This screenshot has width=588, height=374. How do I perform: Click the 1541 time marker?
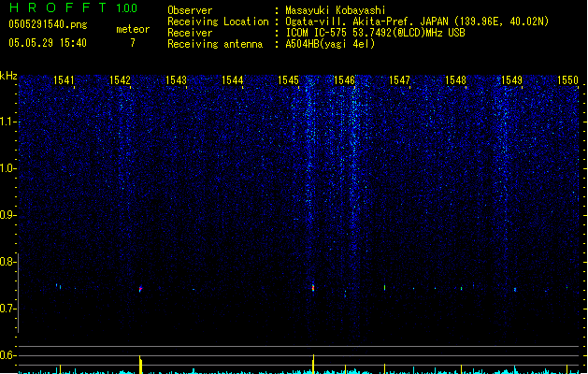[64, 80]
